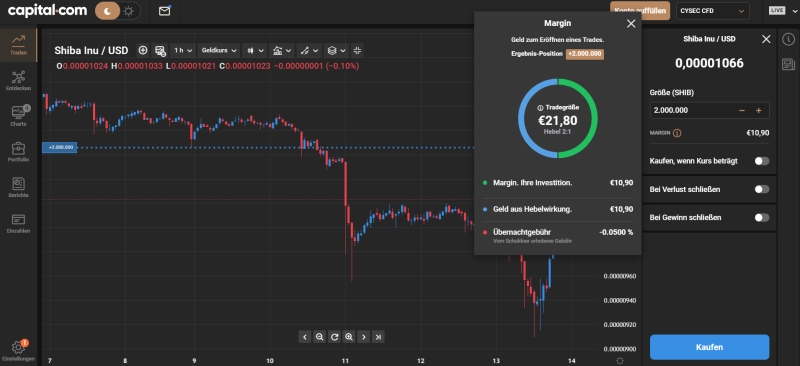Click the Margin. Ihre Investition. row
Viewport: 800px width, 366px height.
tap(558, 182)
